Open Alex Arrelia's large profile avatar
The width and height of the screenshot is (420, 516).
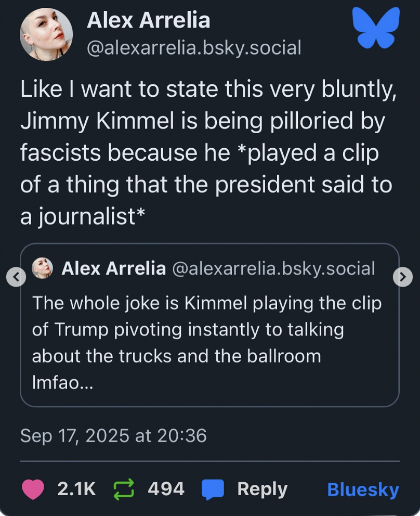pyautogui.click(x=46, y=34)
